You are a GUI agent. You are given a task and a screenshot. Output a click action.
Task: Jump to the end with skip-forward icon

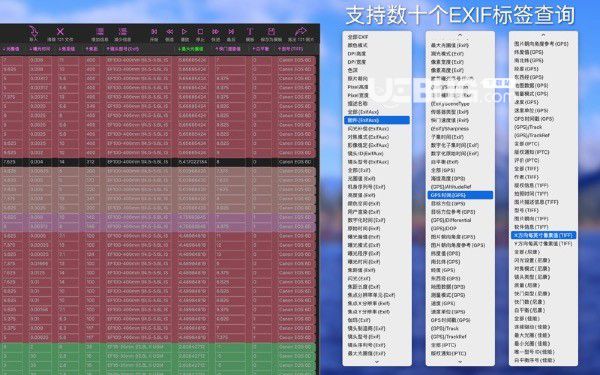click(231, 32)
